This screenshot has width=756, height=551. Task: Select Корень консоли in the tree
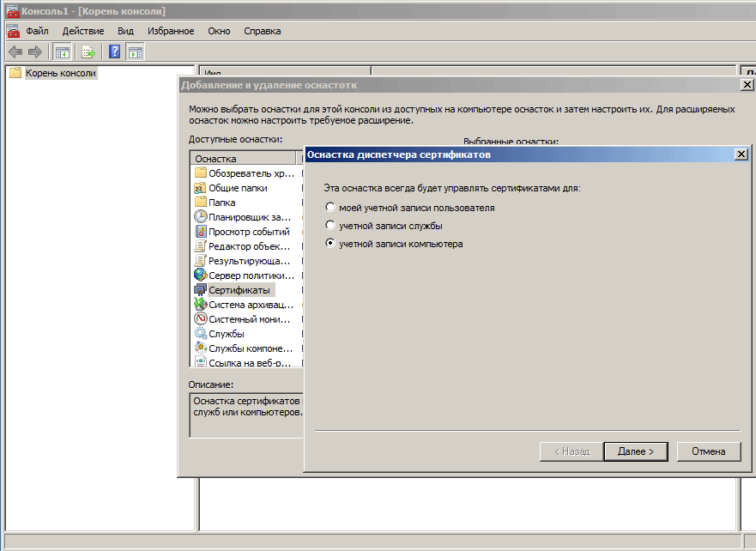pos(60,73)
